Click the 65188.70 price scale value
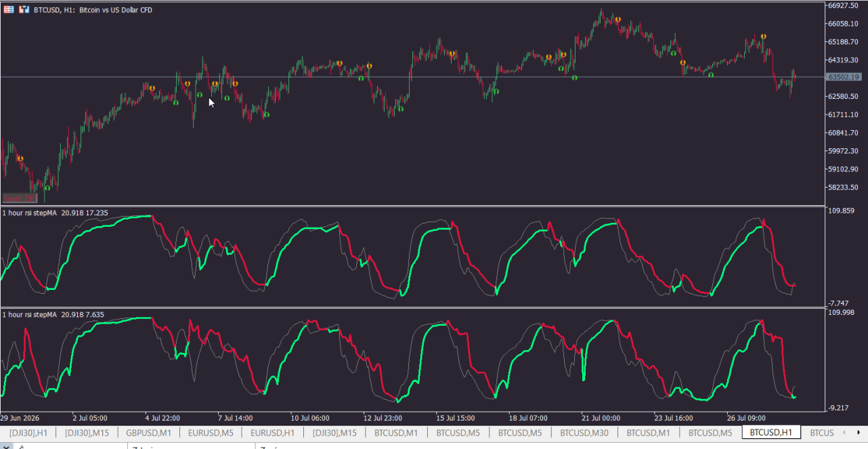This screenshot has height=449, width=868. (x=843, y=42)
